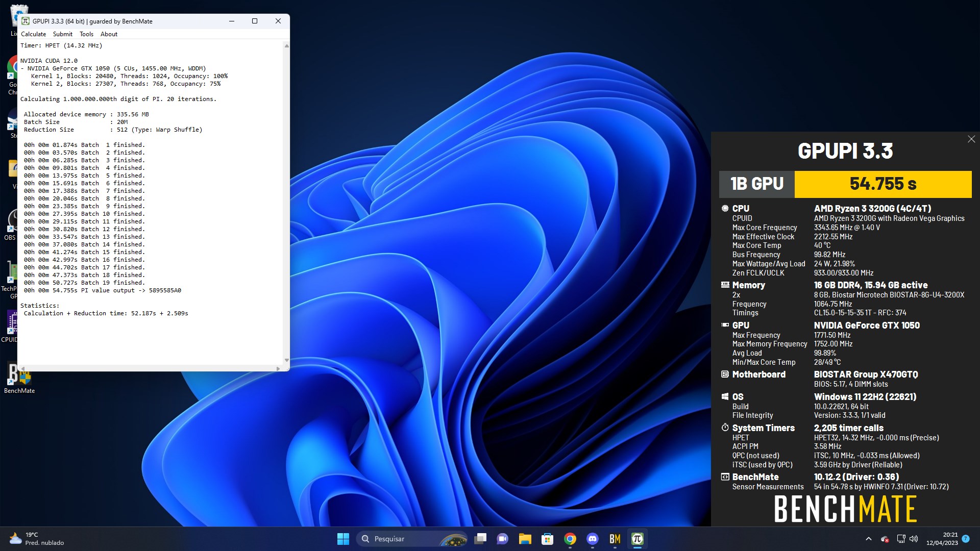The height and width of the screenshot is (551, 980).
Task: Click the GPUPI vertical scrollbar up arrow
Action: tap(286, 46)
